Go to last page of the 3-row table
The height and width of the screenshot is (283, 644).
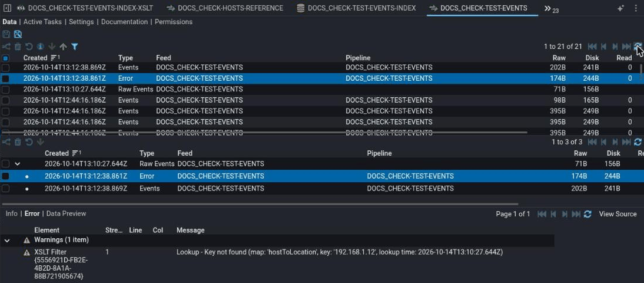click(x=626, y=142)
